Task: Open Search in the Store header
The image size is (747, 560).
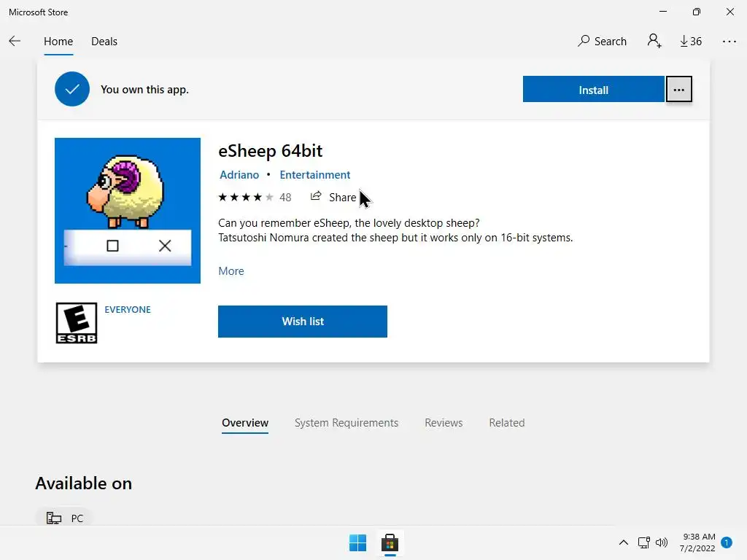Action: point(602,42)
